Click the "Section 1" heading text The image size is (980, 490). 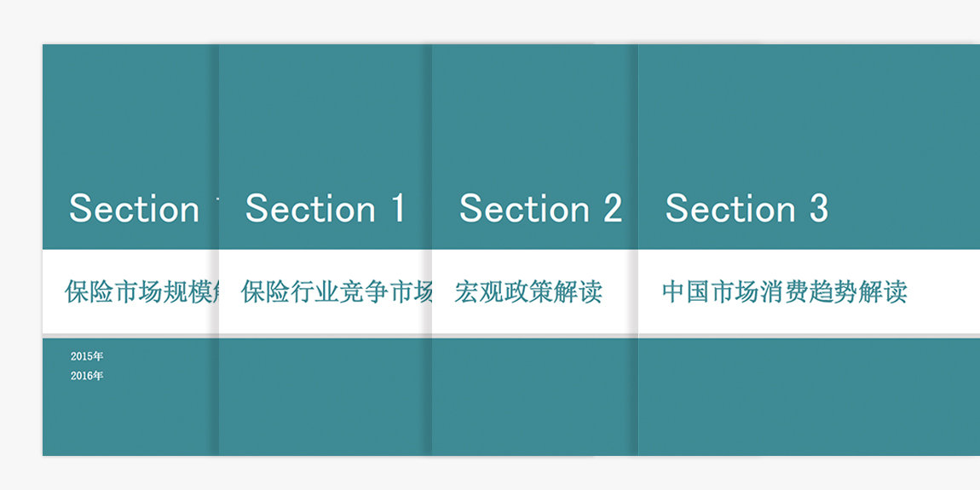[325, 208]
